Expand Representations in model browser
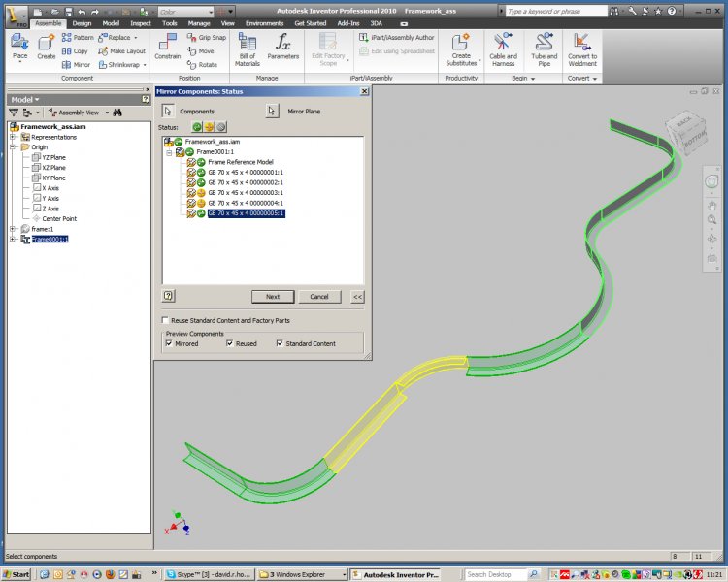Screen dimensions: 728x582 [x=13, y=137]
